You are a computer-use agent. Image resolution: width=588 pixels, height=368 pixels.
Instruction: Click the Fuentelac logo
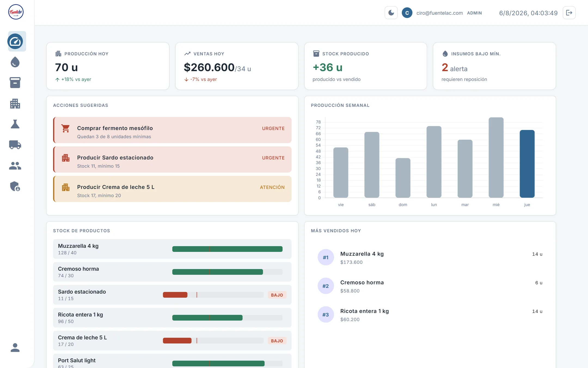[16, 12]
